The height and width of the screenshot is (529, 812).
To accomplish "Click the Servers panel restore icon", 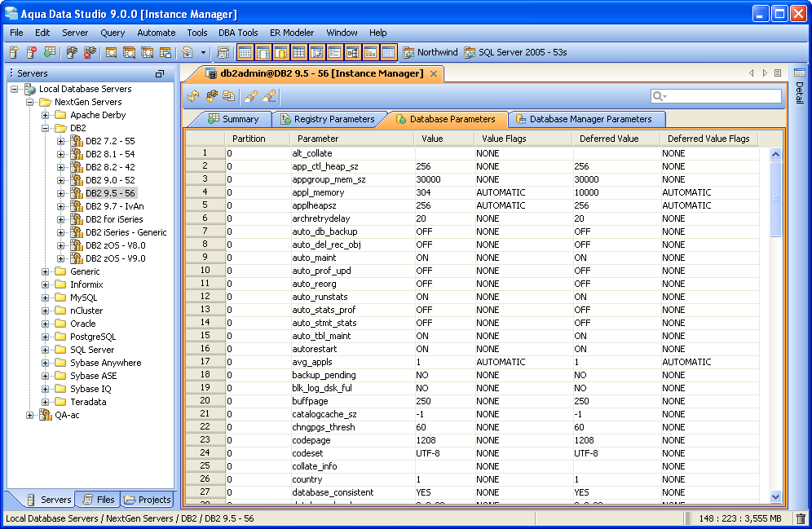I will pos(160,73).
